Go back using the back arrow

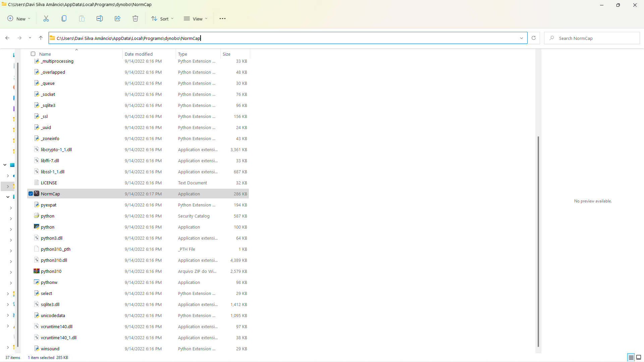7,38
